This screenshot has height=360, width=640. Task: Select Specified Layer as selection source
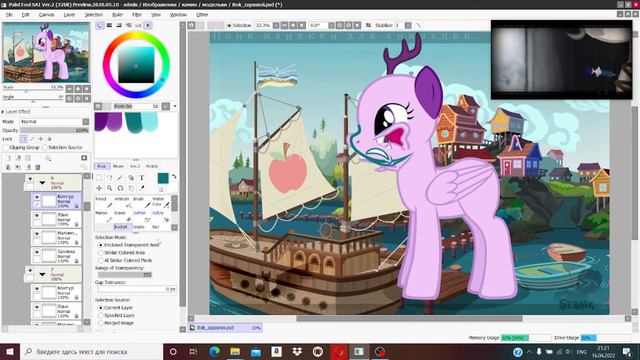pyautogui.click(x=100, y=316)
